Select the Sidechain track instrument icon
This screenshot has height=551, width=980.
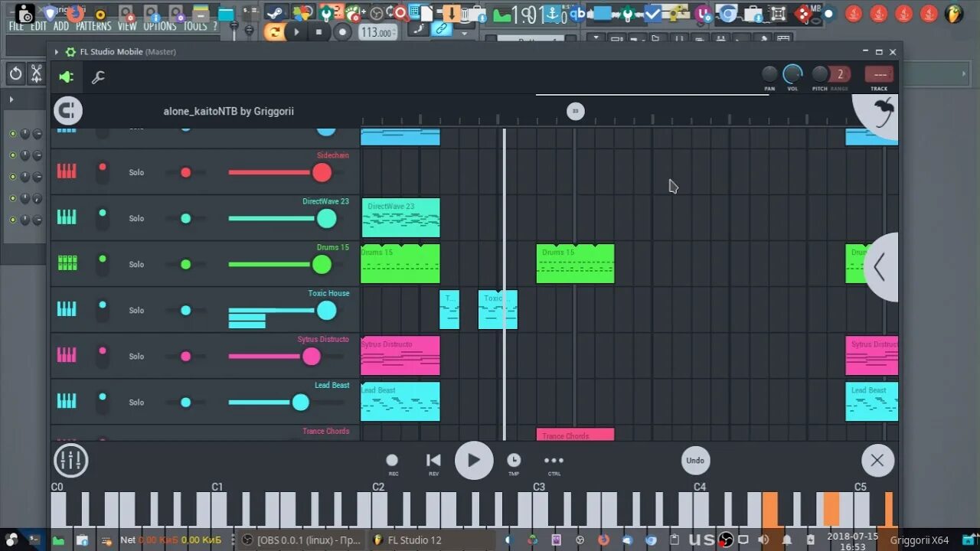point(67,171)
